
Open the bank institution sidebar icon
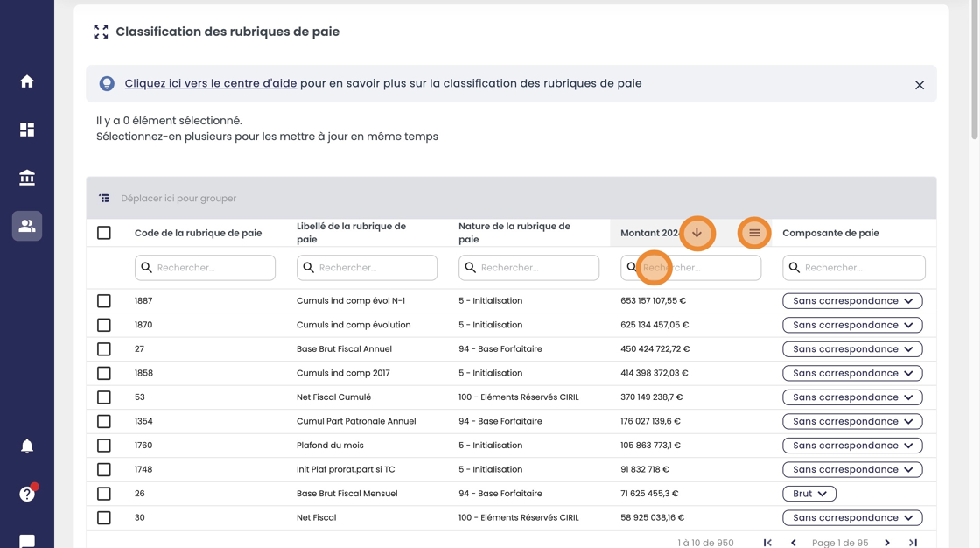coord(27,178)
